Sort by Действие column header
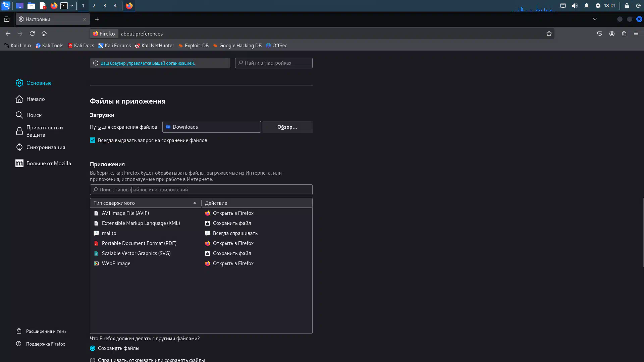The height and width of the screenshot is (362, 644). click(257, 203)
